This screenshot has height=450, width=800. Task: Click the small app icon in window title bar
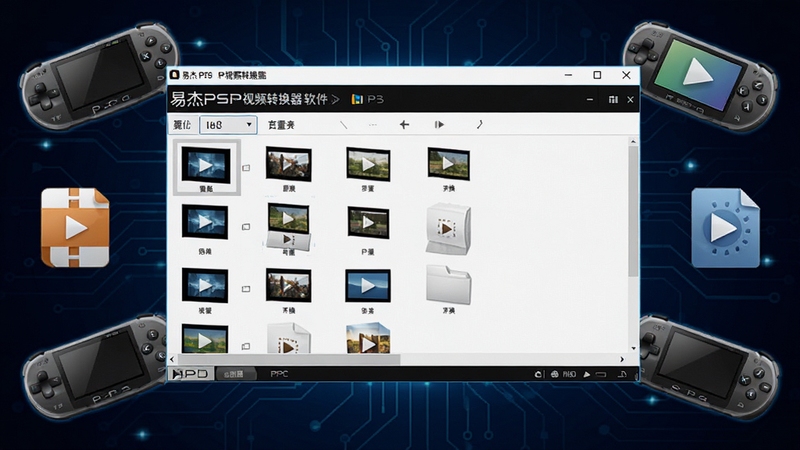pyautogui.click(x=174, y=75)
